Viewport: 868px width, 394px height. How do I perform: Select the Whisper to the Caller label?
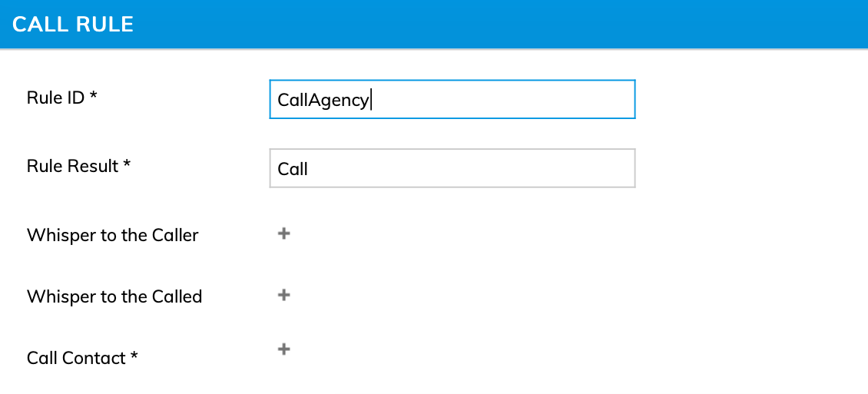(x=112, y=235)
